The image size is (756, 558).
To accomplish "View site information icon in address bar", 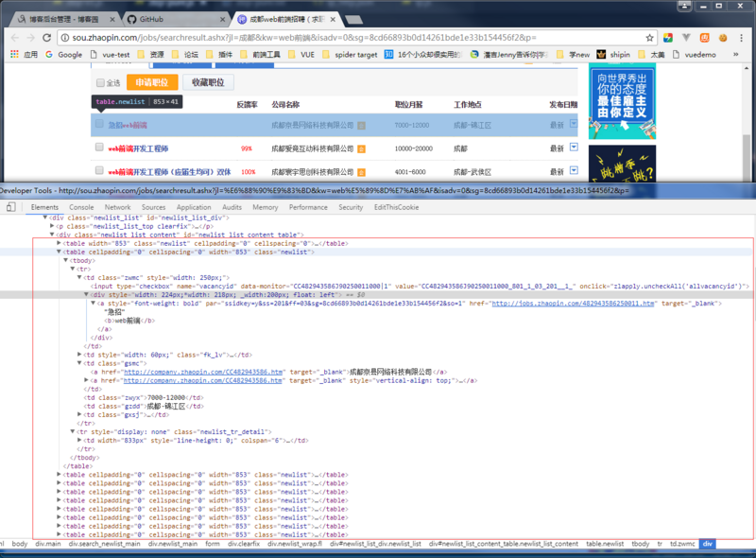I will tap(64, 38).
